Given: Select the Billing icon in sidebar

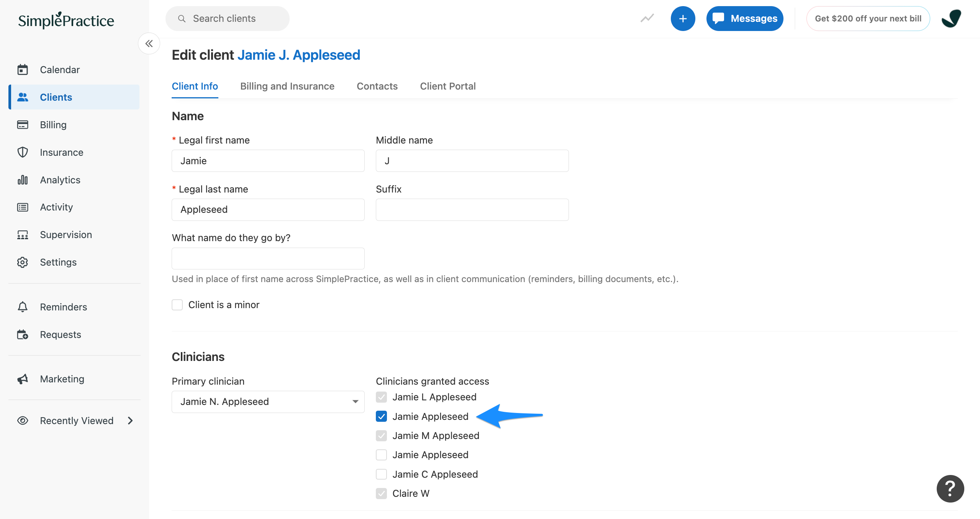Looking at the screenshot, I should point(53,124).
